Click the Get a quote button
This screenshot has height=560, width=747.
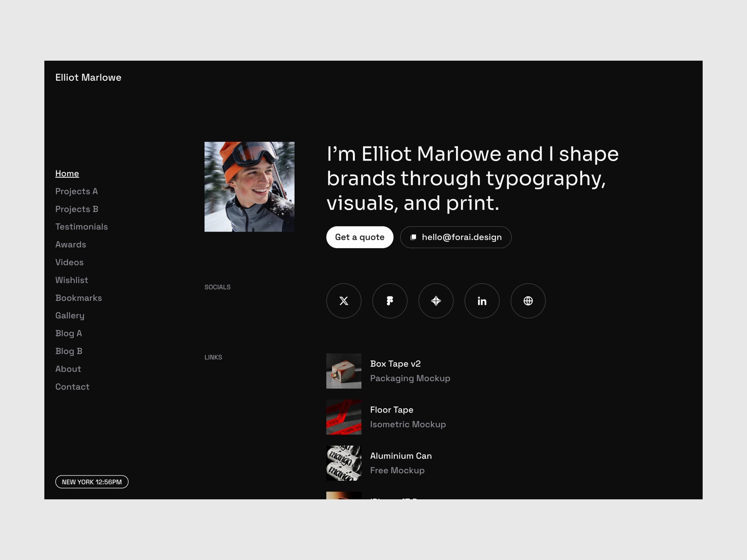pos(359,237)
